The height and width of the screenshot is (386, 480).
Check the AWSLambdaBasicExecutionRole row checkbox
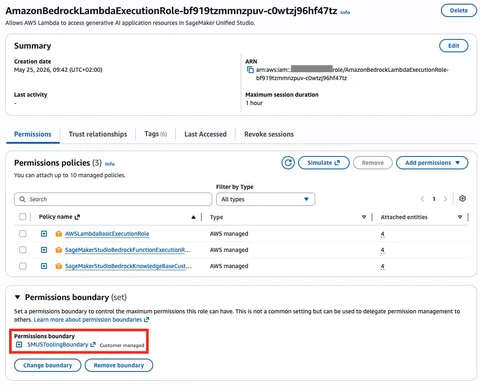(23, 233)
